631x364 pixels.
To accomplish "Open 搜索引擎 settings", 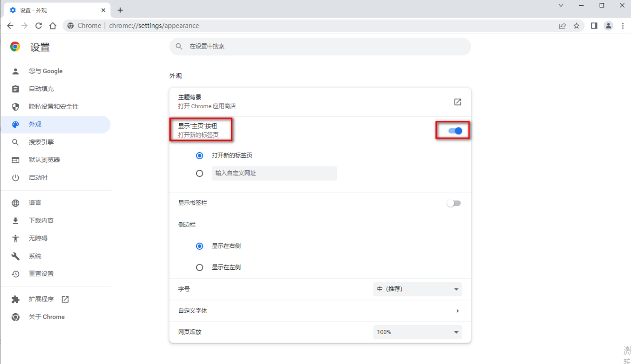I will click(41, 142).
